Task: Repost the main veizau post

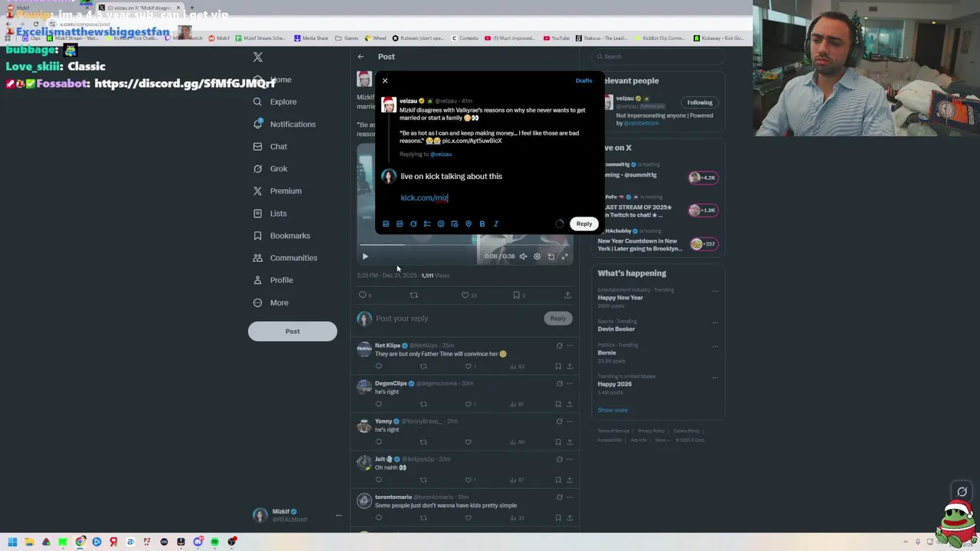Action: click(413, 295)
